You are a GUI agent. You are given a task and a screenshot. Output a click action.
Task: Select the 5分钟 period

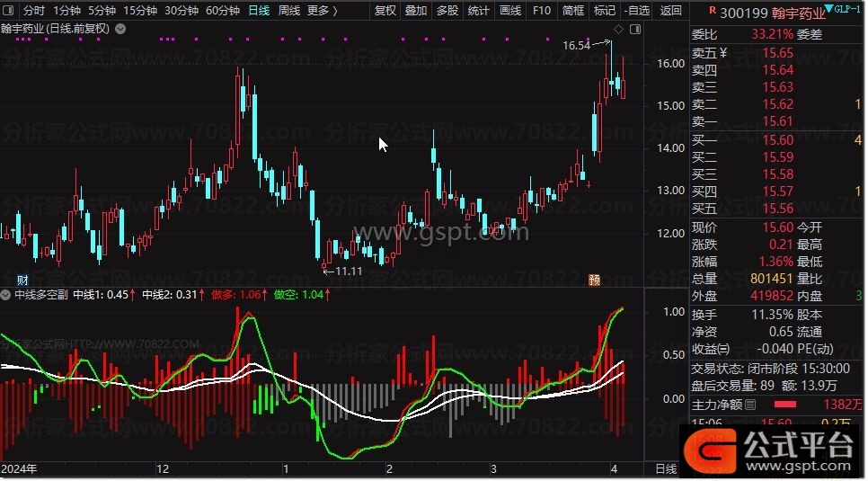[x=102, y=10]
